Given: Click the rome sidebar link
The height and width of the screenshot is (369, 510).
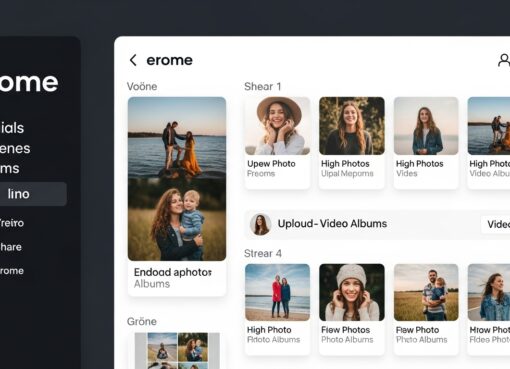Looking at the screenshot, I should coord(12,271).
